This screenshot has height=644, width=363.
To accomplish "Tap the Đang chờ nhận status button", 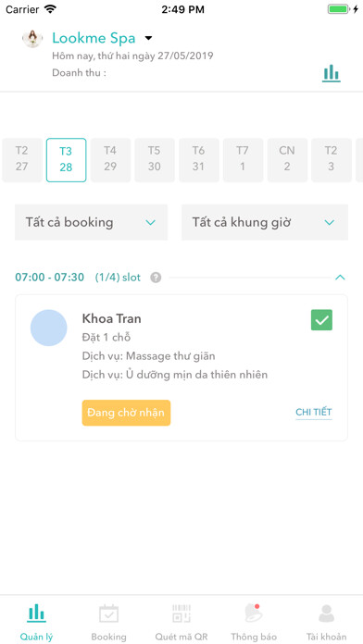I will tap(126, 413).
